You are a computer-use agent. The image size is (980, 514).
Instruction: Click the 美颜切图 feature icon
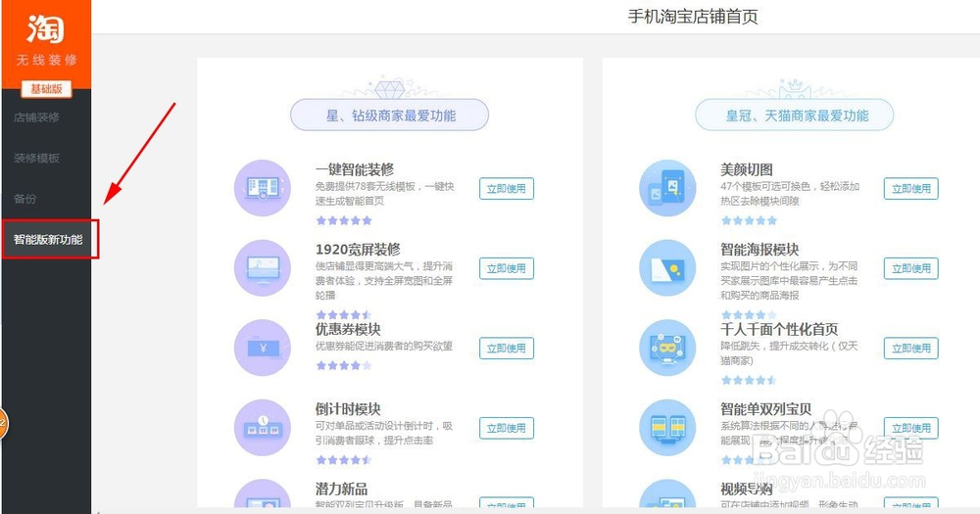667,188
